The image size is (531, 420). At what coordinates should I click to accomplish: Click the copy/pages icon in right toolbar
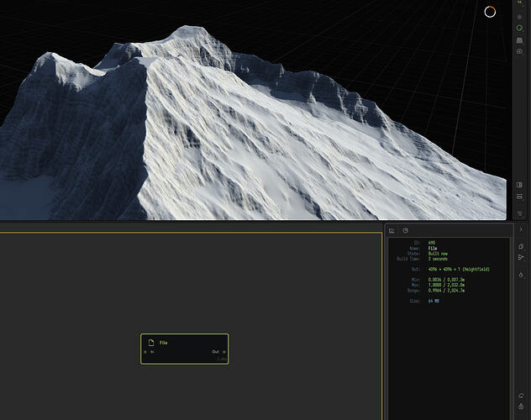[521, 246]
